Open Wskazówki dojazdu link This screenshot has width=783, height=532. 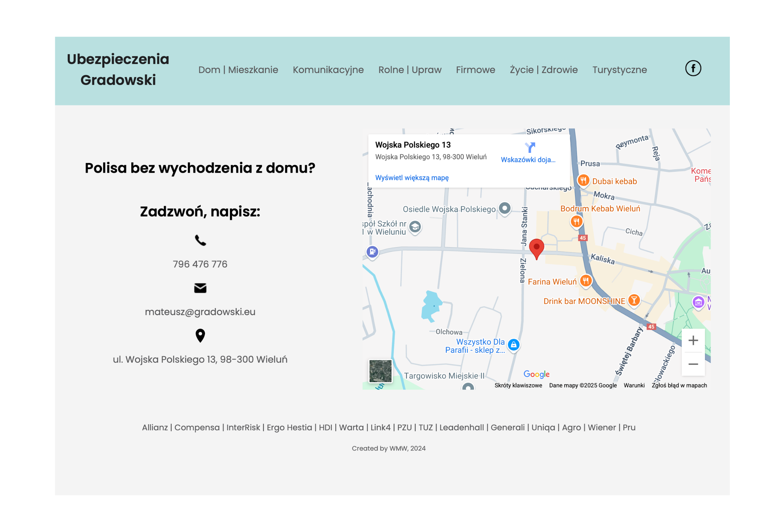[528, 160]
